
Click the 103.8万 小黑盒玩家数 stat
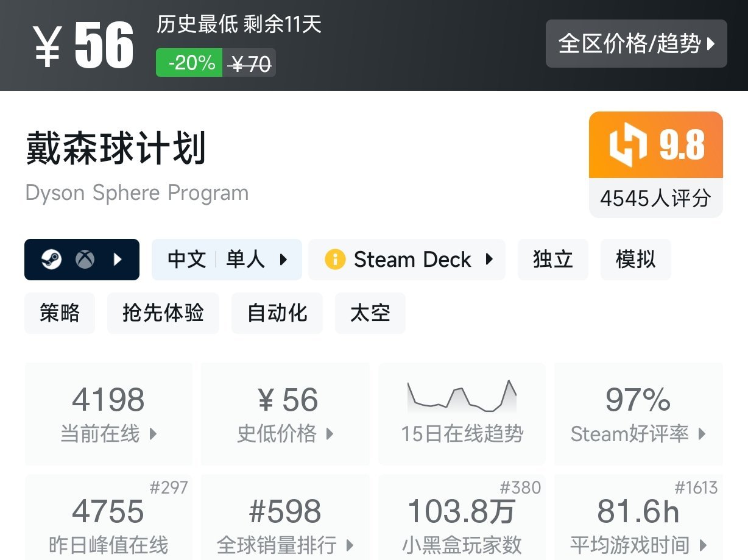click(462, 518)
